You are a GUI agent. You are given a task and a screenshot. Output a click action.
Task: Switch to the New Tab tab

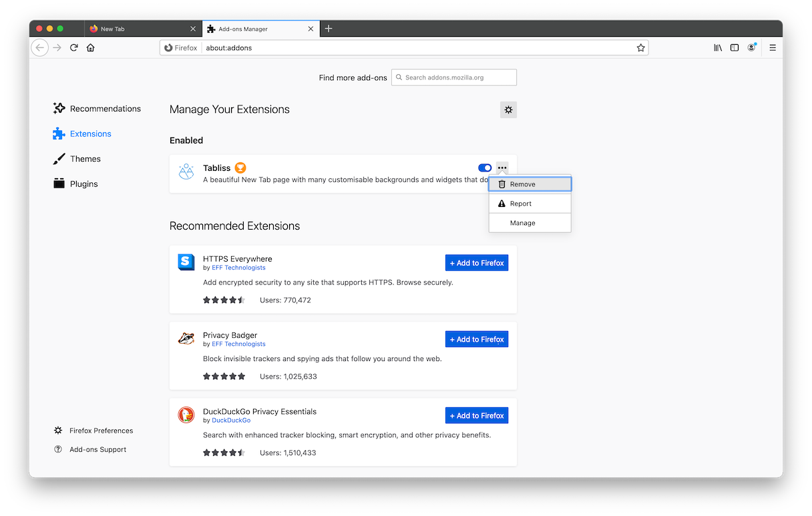[143, 29]
